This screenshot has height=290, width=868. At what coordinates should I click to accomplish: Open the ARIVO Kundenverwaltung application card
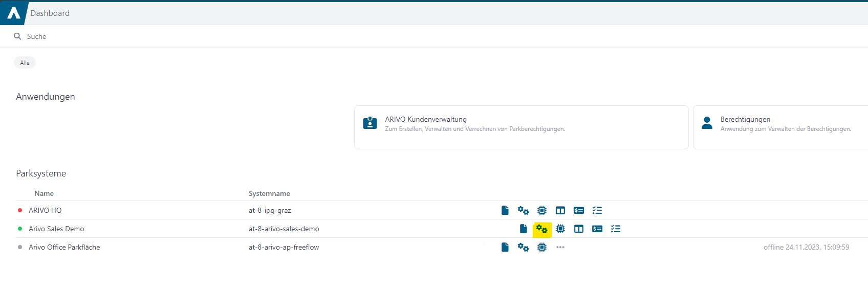pyautogui.click(x=521, y=127)
